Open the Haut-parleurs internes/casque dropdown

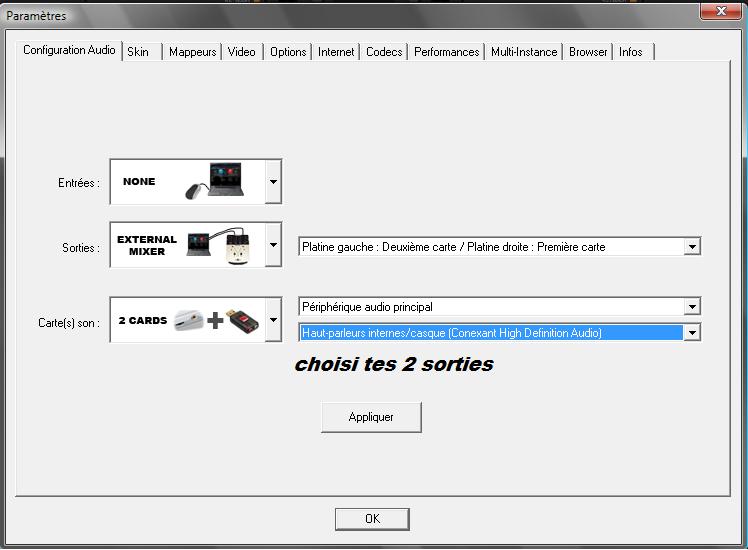(x=692, y=333)
